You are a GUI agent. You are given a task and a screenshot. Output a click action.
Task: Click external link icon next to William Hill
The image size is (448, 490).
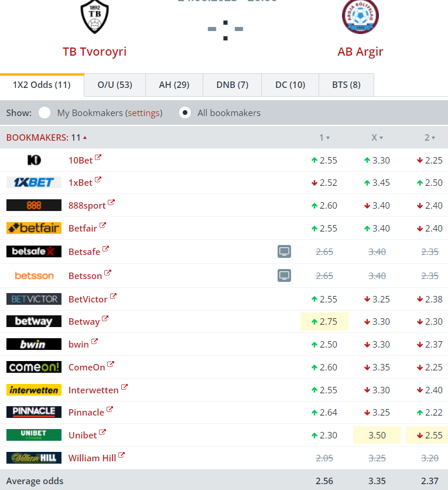(121, 455)
